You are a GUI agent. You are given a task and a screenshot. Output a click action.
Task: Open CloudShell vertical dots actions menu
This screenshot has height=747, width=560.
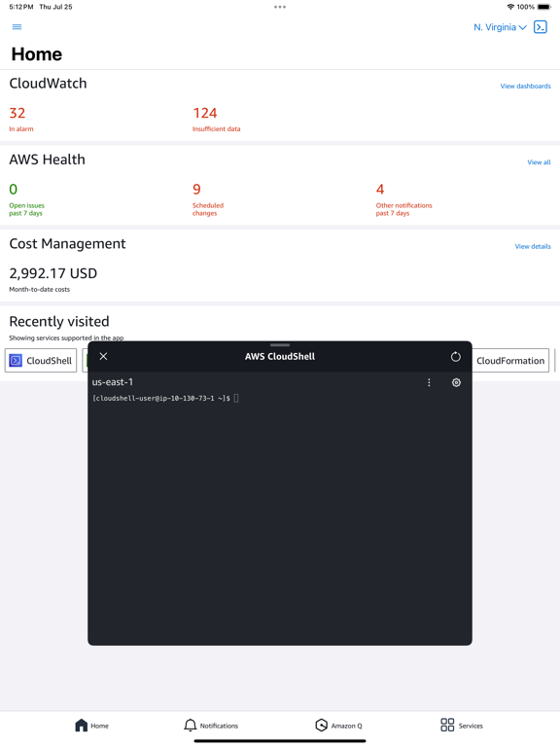click(429, 382)
